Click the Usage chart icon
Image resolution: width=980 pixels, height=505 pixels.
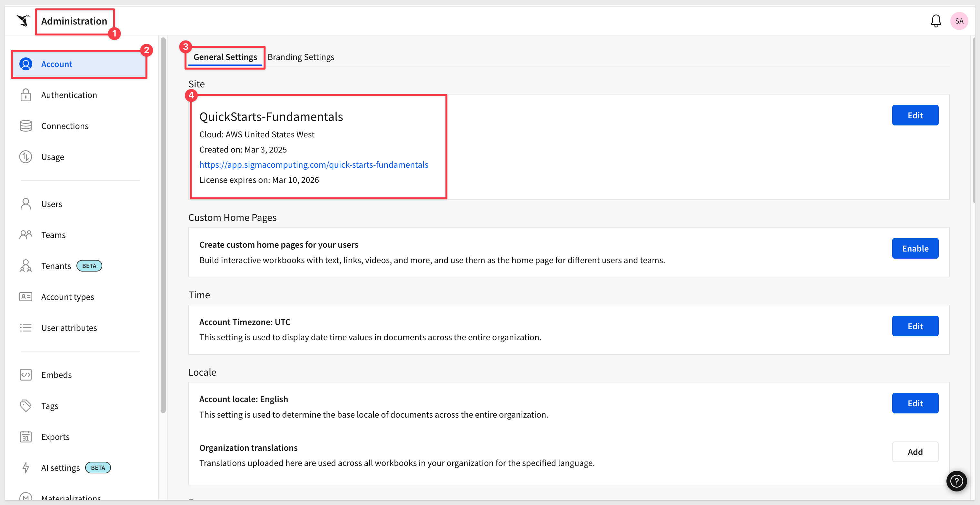coord(25,157)
